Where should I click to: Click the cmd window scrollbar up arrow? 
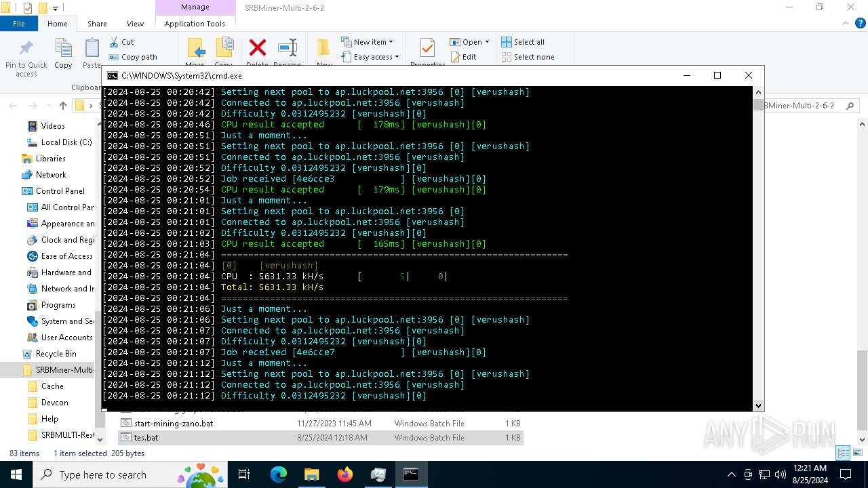click(758, 92)
